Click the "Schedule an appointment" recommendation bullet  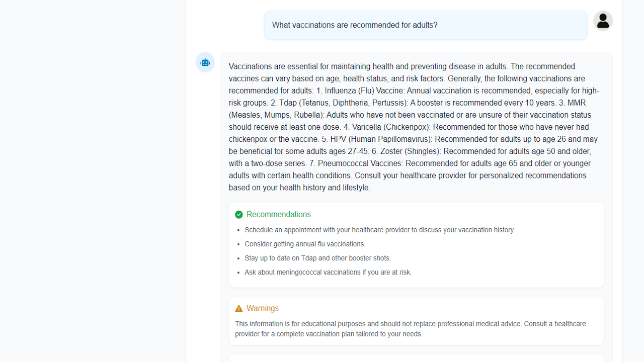379,230
